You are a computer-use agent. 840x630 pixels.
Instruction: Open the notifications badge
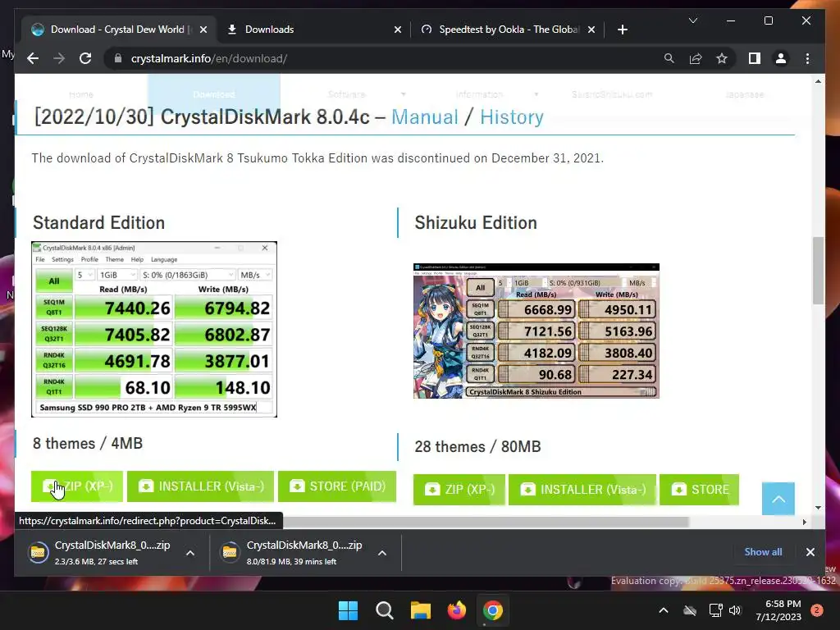pos(817,610)
